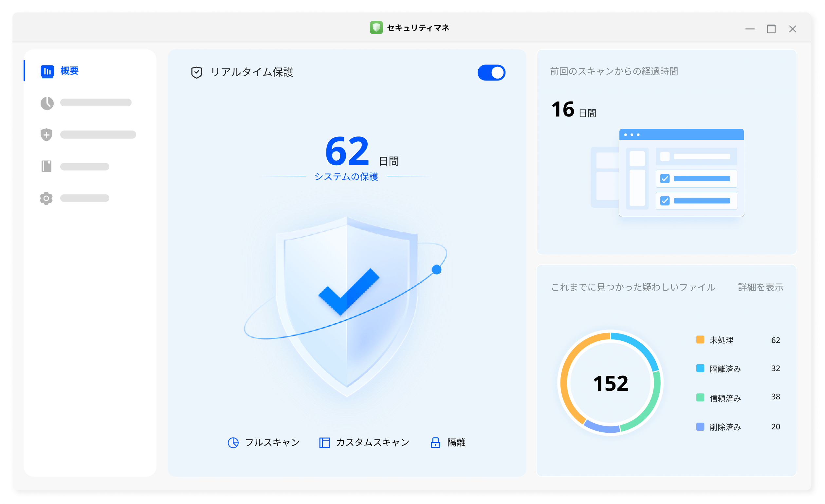Open the pie-chart scan sidebar item

tap(47, 103)
